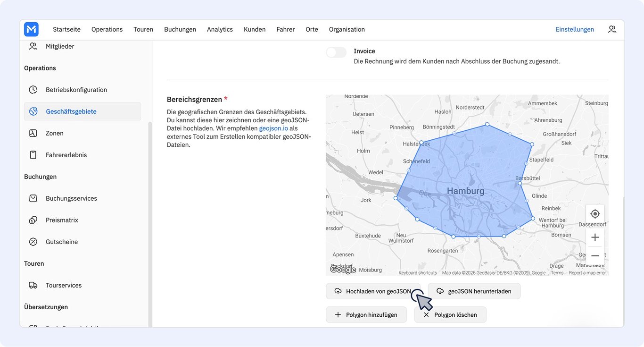Click the Preismatrix coin icon
The width and height of the screenshot is (644, 347).
pyautogui.click(x=33, y=220)
